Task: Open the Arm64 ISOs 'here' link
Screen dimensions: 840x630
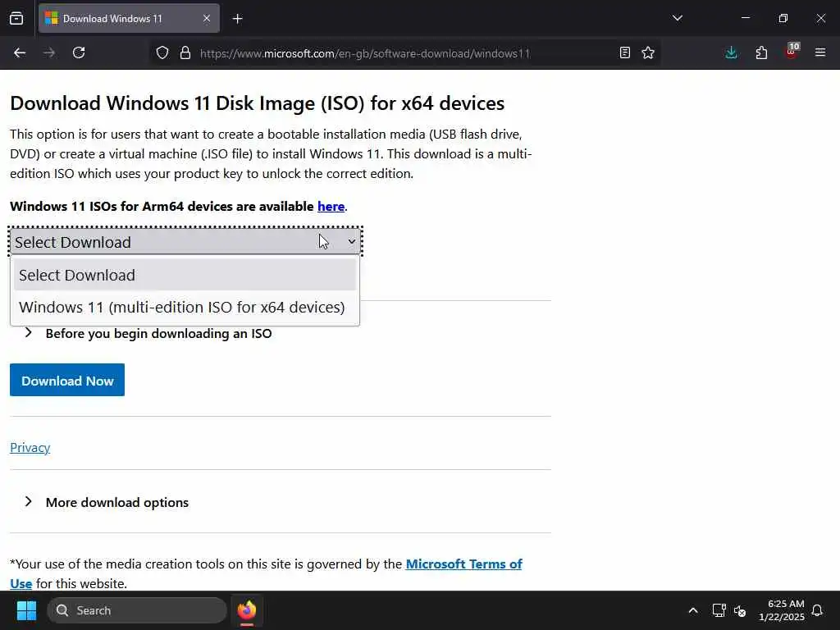Action: pos(331,206)
